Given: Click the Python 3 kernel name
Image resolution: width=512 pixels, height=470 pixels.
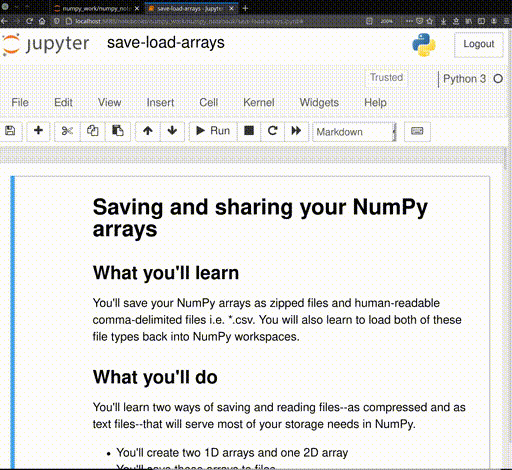Looking at the screenshot, I should (x=464, y=79).
